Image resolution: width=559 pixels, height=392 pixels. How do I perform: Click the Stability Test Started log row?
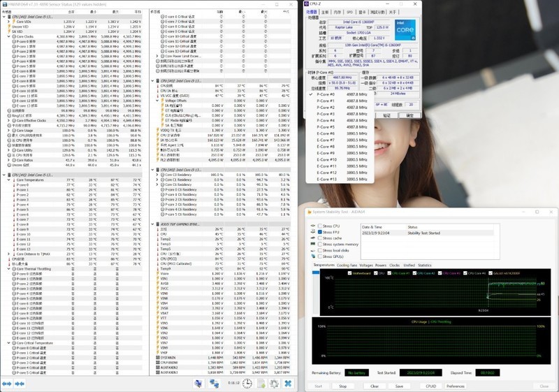[422, 233]
